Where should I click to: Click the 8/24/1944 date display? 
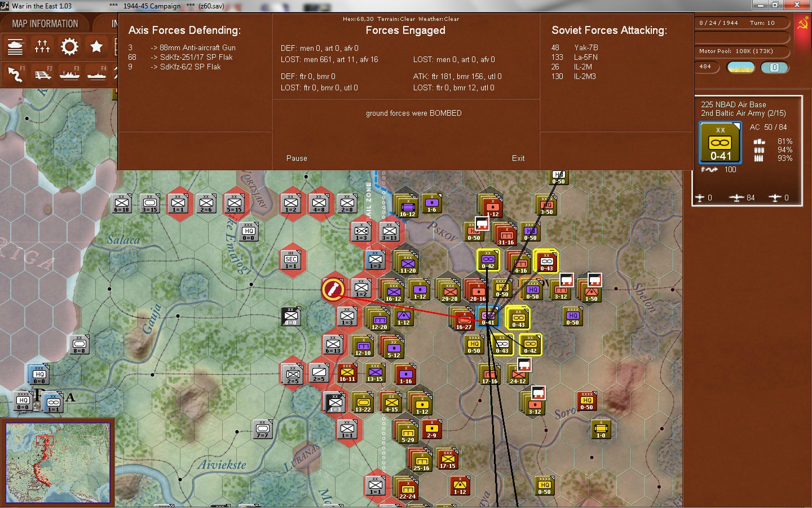point(718,23)
